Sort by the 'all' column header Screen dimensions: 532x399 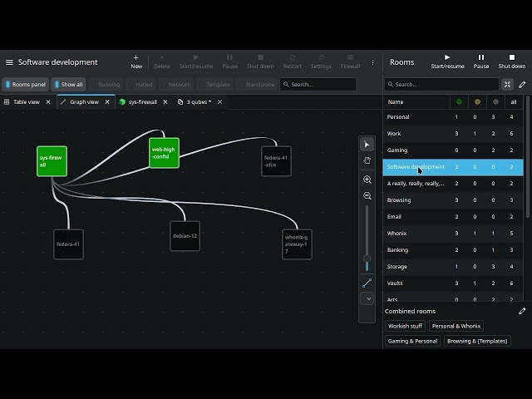(x=514, y=101)
